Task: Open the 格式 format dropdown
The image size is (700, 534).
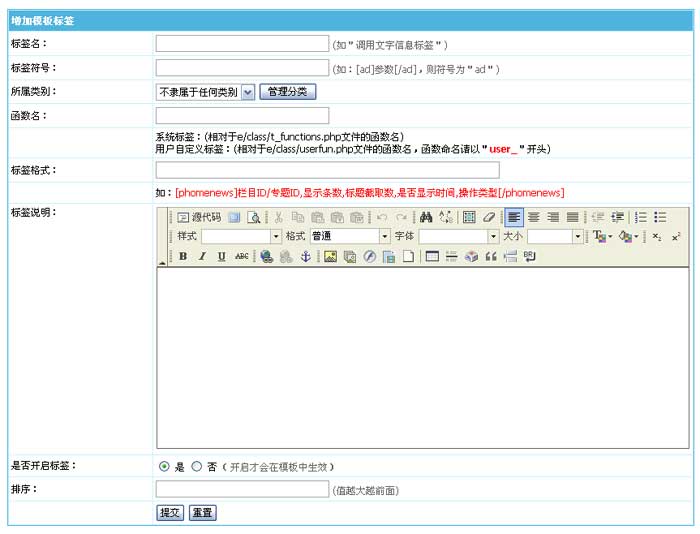Action: click(385, 237)
